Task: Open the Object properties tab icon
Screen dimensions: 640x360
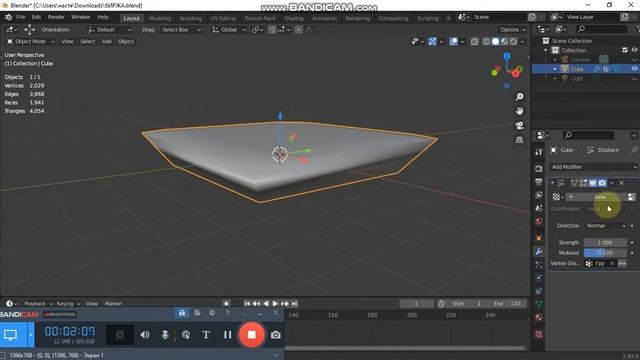Action: click(539, 238)
